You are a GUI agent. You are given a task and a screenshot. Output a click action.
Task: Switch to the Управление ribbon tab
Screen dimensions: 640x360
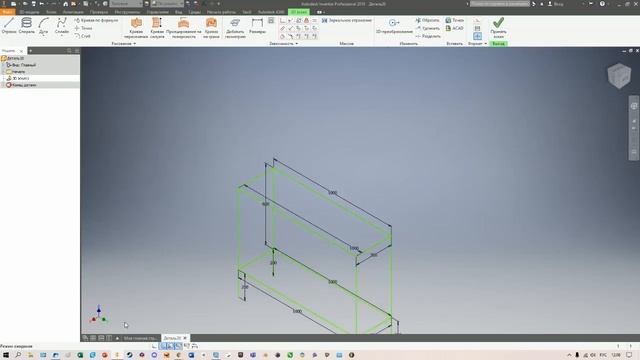[158, 12]
